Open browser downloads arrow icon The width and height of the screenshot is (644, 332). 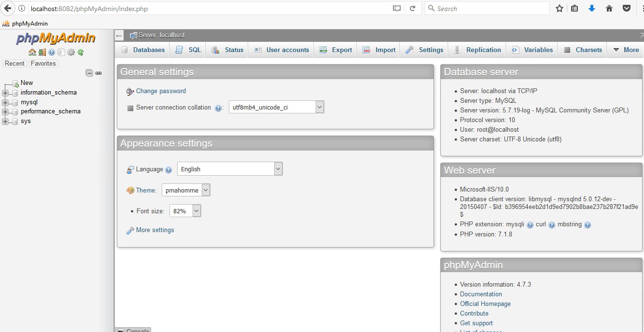[592, 8]
